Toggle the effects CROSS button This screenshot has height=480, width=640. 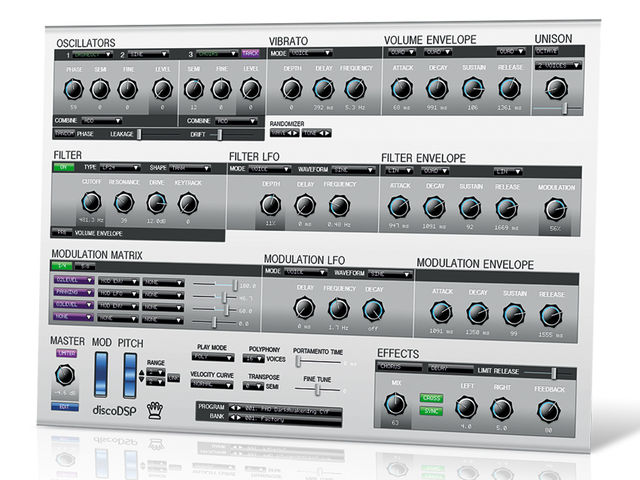(431, 398)
